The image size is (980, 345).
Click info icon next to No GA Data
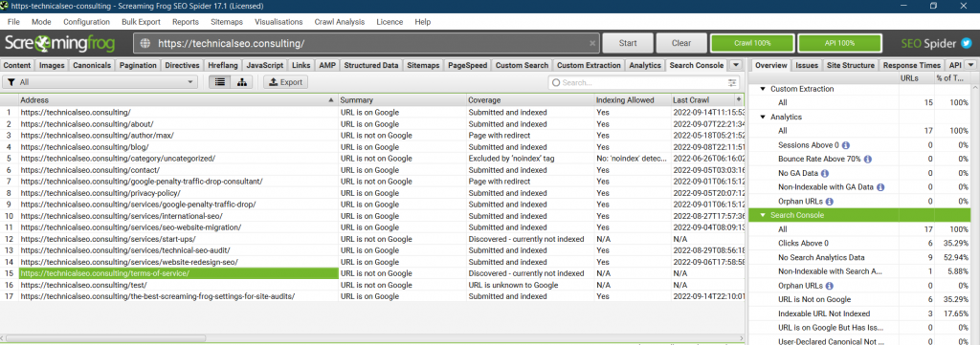tap(824, 173)
